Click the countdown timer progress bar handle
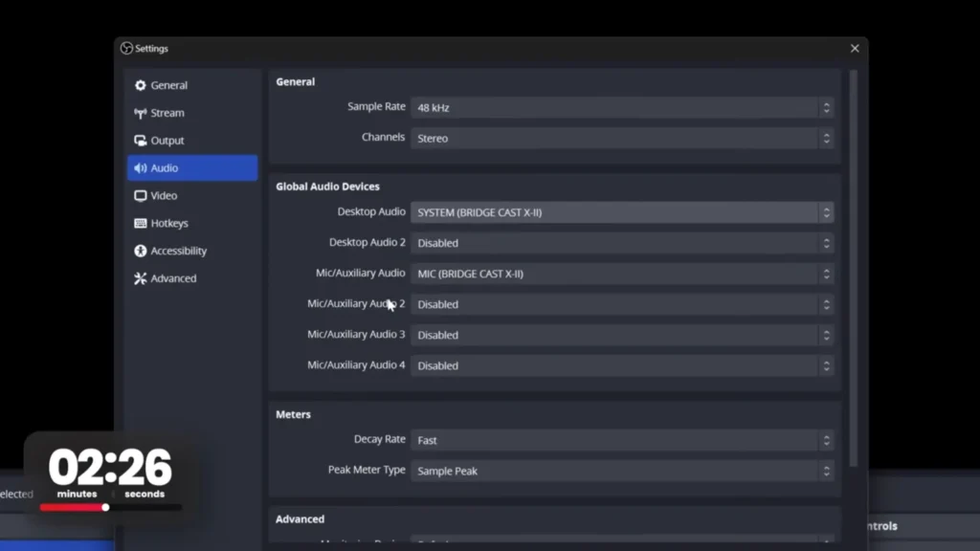Image resolution: width=980 pixels, height=551 pixels. 105,507
